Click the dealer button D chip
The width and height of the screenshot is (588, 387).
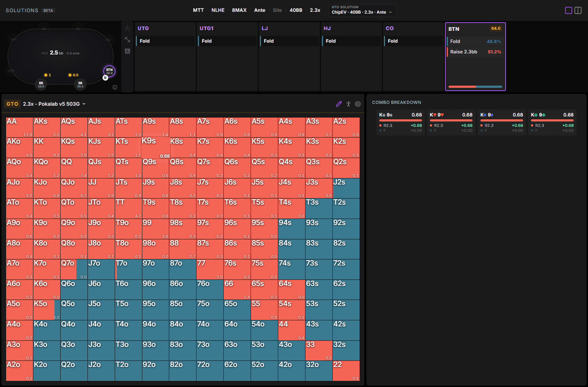105,78
